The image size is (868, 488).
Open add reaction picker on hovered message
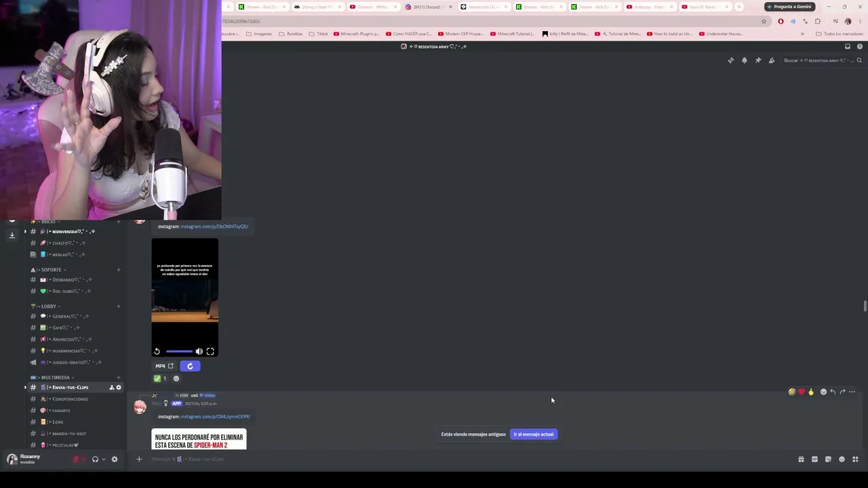coord(823,392)
